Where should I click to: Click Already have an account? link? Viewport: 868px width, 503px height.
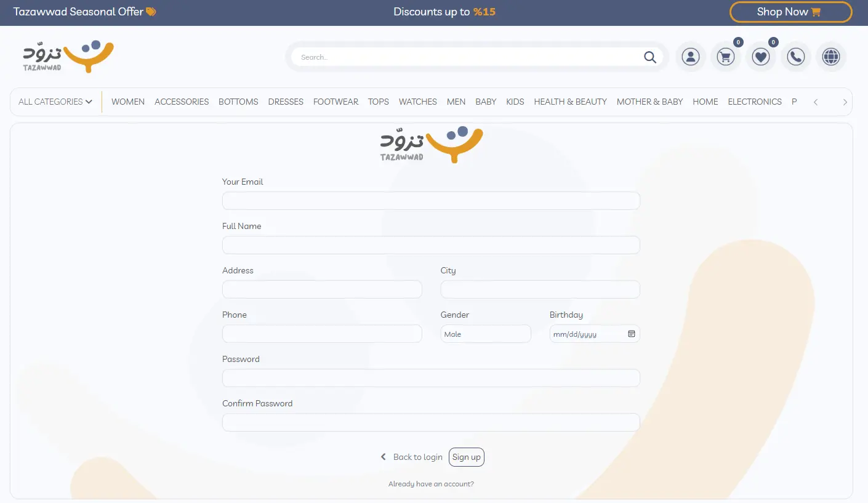coord(431,484)
